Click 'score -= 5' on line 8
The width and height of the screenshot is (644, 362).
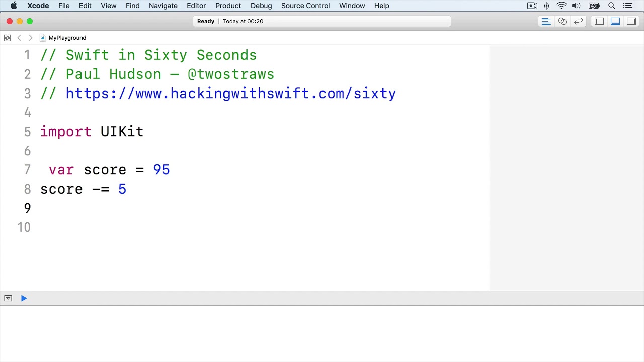83,189
